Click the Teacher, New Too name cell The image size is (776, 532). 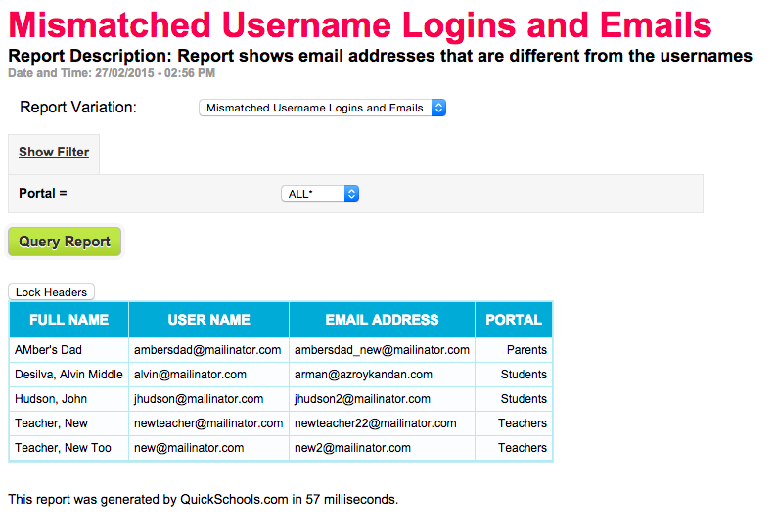pos(63,448)
